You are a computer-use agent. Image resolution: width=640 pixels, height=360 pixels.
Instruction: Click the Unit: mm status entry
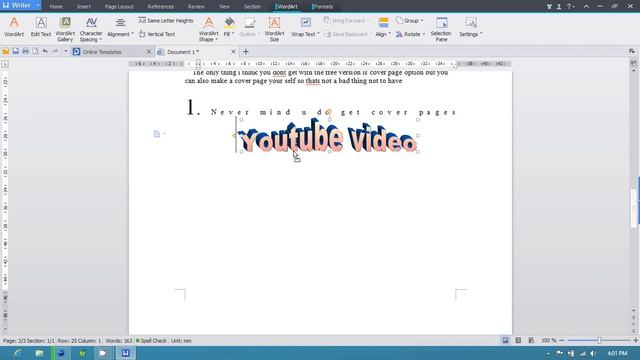tap(181, 340)
